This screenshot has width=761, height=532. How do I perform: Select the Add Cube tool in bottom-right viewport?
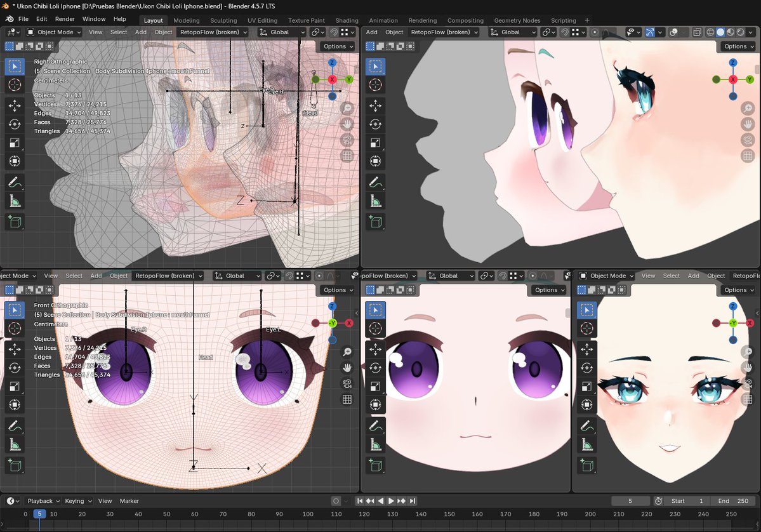586,465
